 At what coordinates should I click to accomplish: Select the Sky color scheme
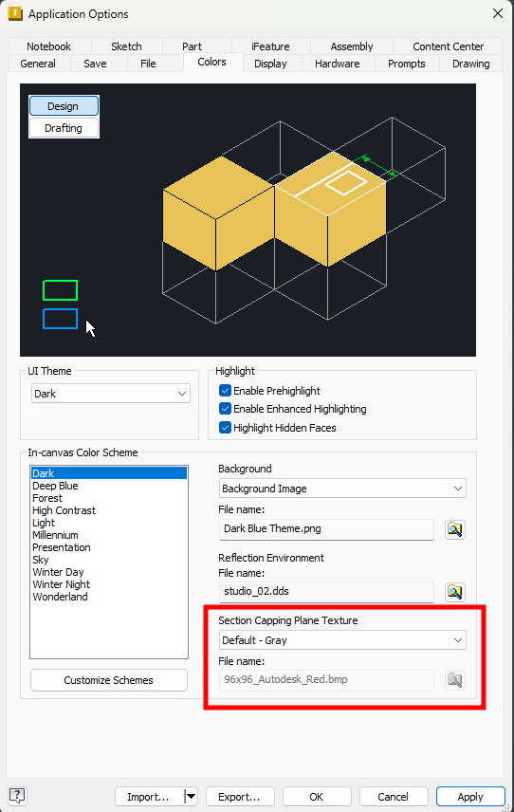click(x=109, y=560)
